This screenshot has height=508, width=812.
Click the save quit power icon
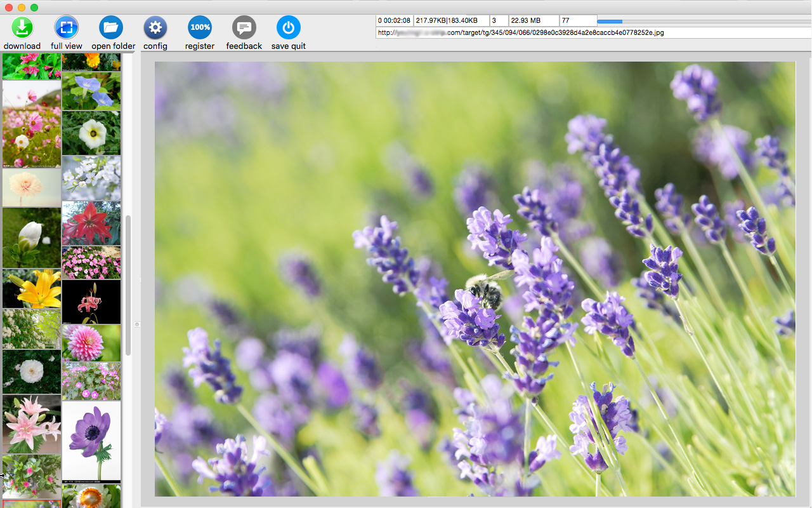(x=289, y=28)
